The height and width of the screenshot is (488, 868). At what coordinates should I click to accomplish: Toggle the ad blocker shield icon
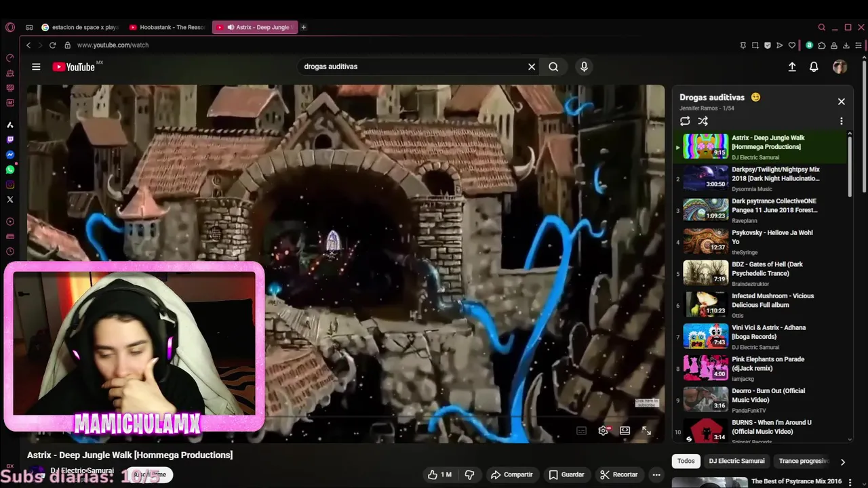point(767,45)
